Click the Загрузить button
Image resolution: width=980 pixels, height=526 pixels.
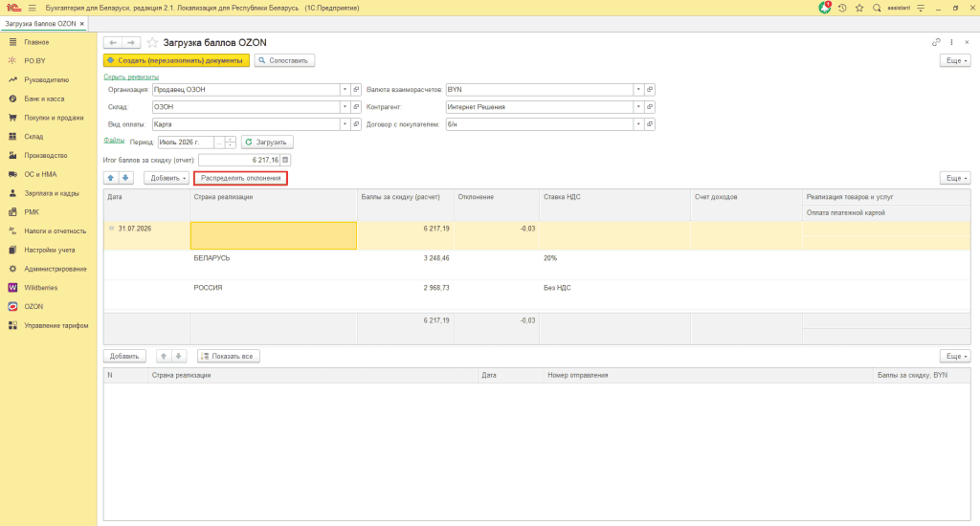pos(267,142)
